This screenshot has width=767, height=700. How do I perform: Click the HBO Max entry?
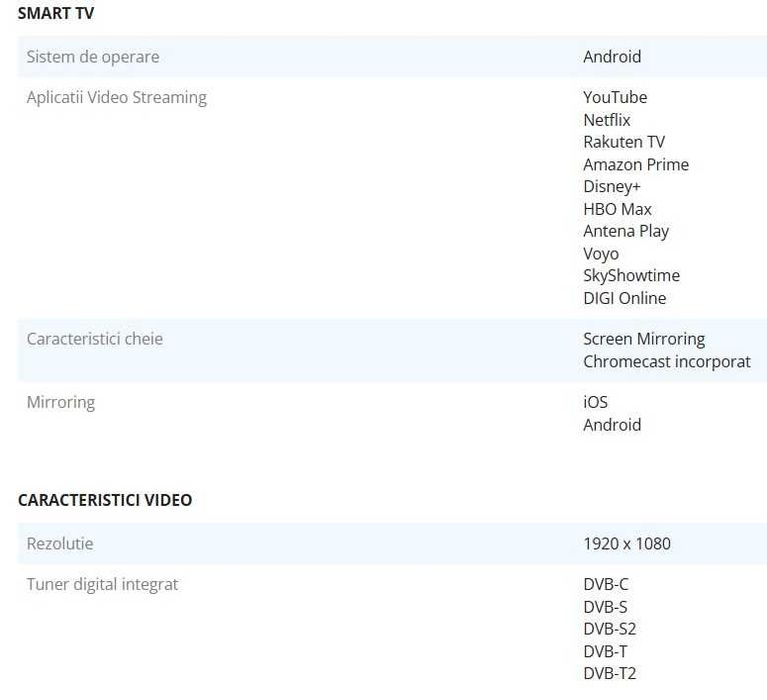617,209
